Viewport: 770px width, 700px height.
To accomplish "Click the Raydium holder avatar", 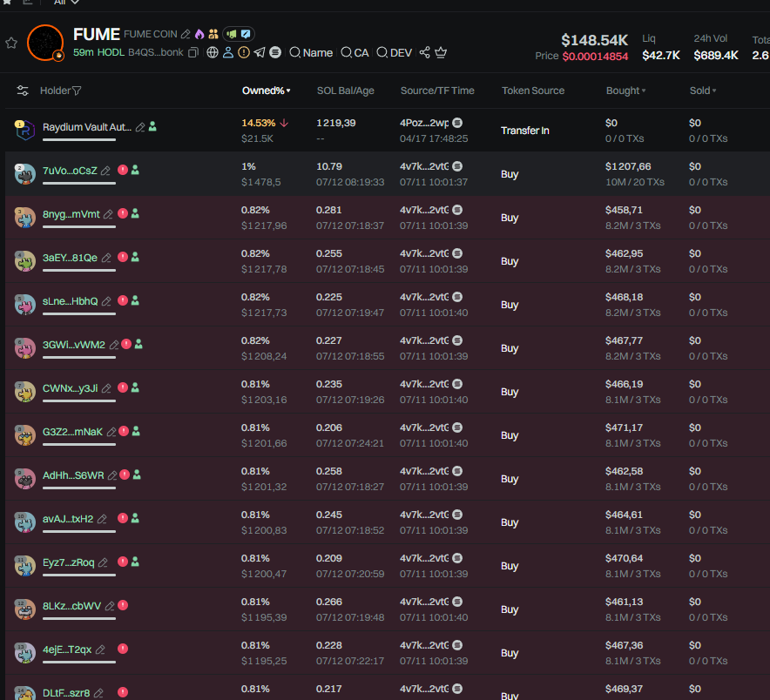I will coord(24,130).
